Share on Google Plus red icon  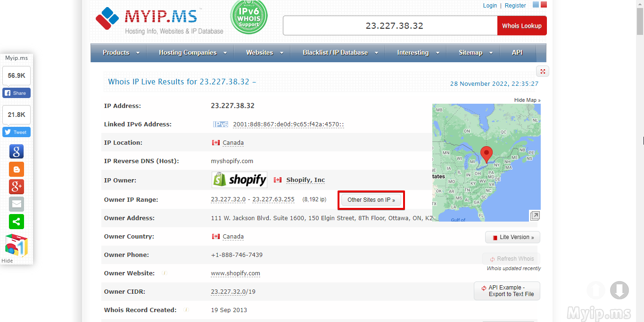pyautogui.click(x=17, y=187)
